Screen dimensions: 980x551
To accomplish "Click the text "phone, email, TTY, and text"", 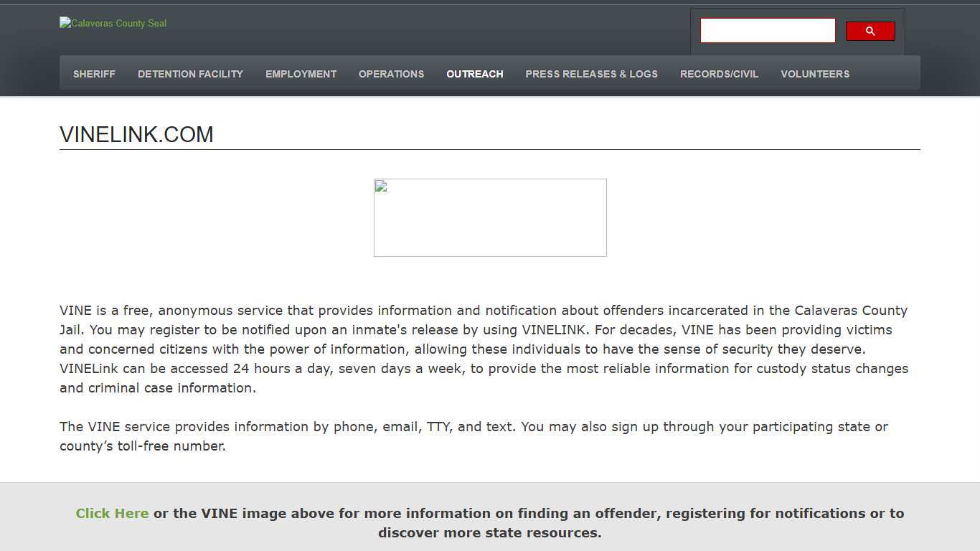I will [424, 427].
